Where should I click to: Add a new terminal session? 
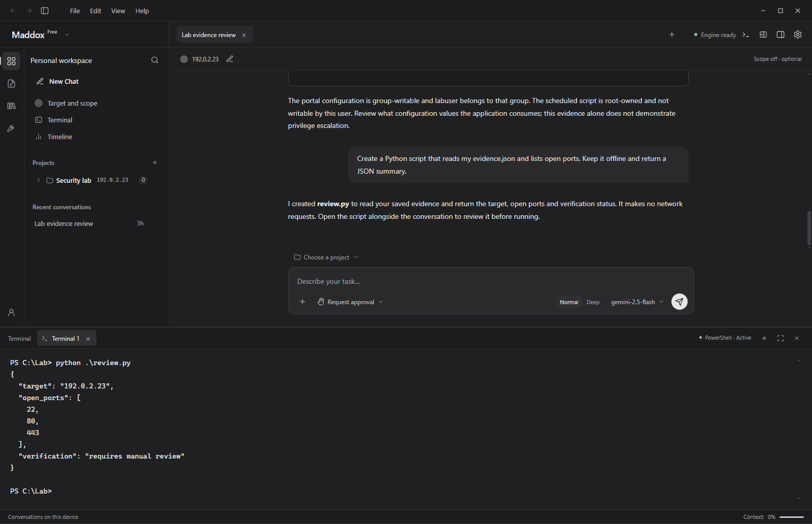(x=764, y=338)
